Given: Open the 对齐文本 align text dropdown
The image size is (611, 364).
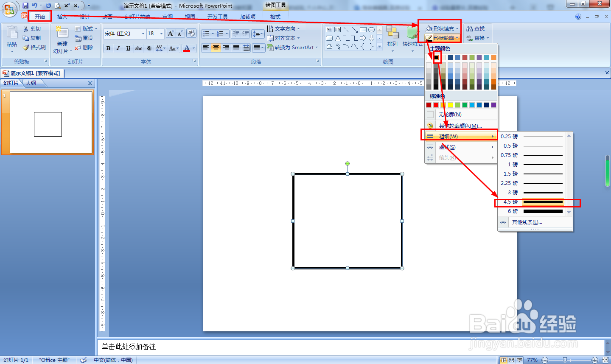Looking at the screenshot, I should pyautogui.click(x=283, y=38).
